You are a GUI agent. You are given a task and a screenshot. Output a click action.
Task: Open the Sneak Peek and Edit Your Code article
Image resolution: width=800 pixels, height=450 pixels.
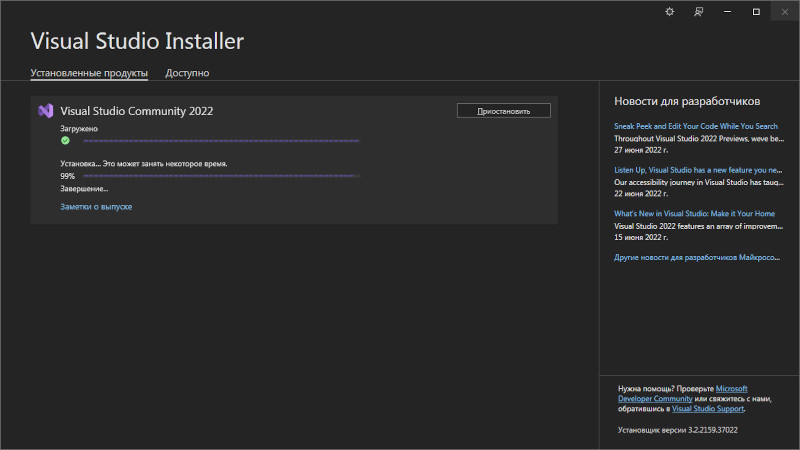click(x=695, y=126)
